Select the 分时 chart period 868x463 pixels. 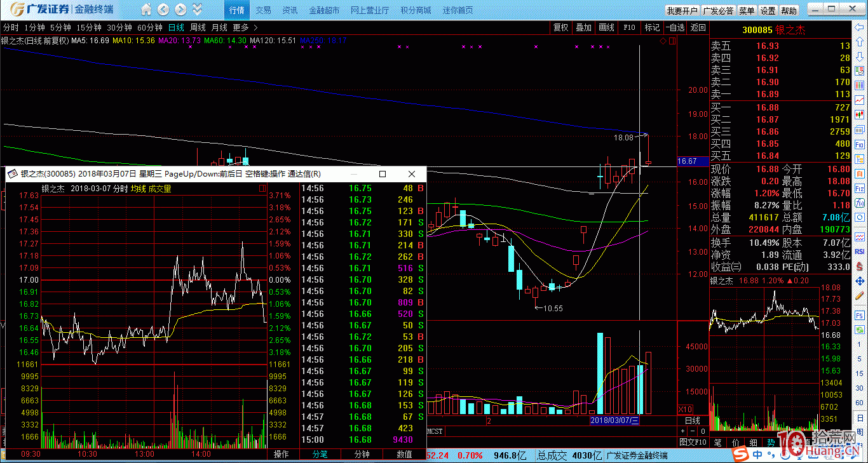pos(11,28)
